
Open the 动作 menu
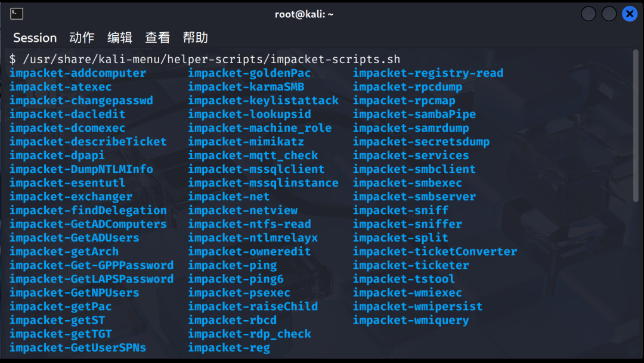click(x=82, y=38)
